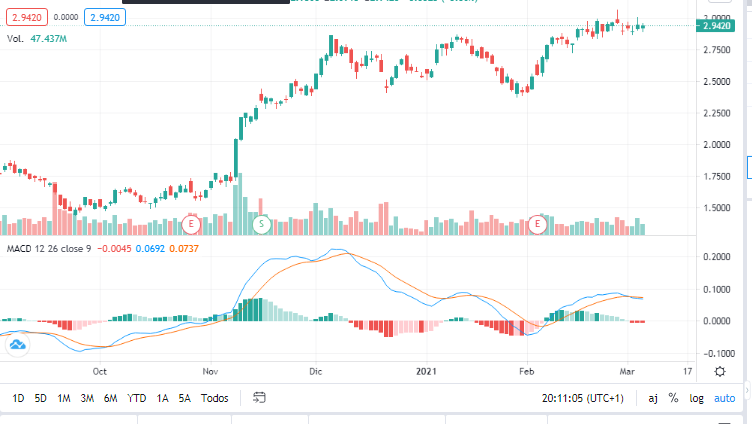Click the Feb label on time axis
752x424 pixels.
(x=527, y=371)
